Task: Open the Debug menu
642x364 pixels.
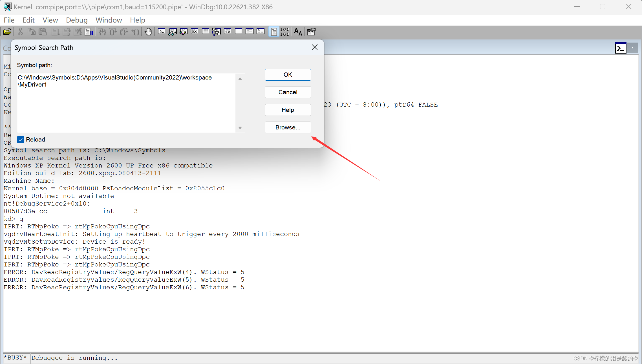Action: pyautogui.click(x=77, y=20)
